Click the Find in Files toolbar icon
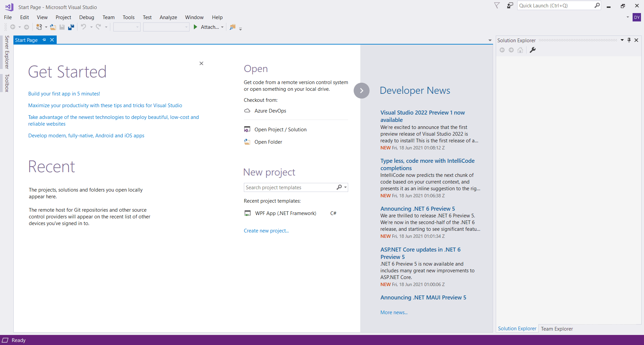Image resolution: width=644 pixels, height=345 pixels. click(x=232, y=27)
